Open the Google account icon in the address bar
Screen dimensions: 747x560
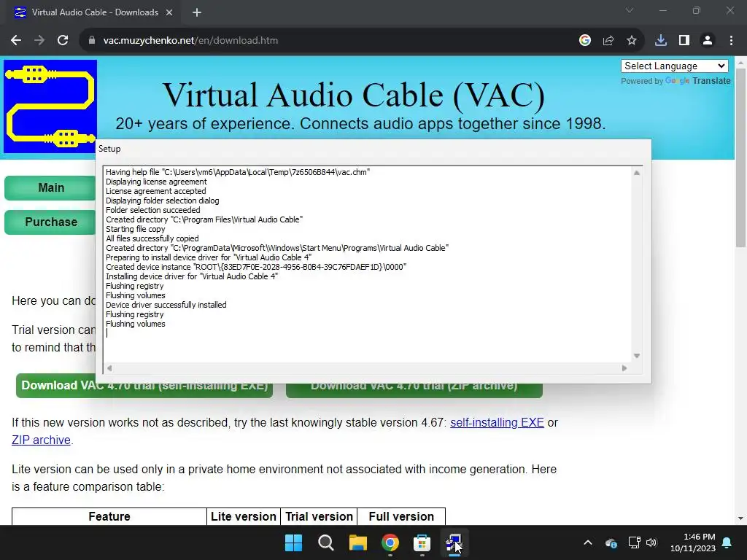click(x=584, y=41)
